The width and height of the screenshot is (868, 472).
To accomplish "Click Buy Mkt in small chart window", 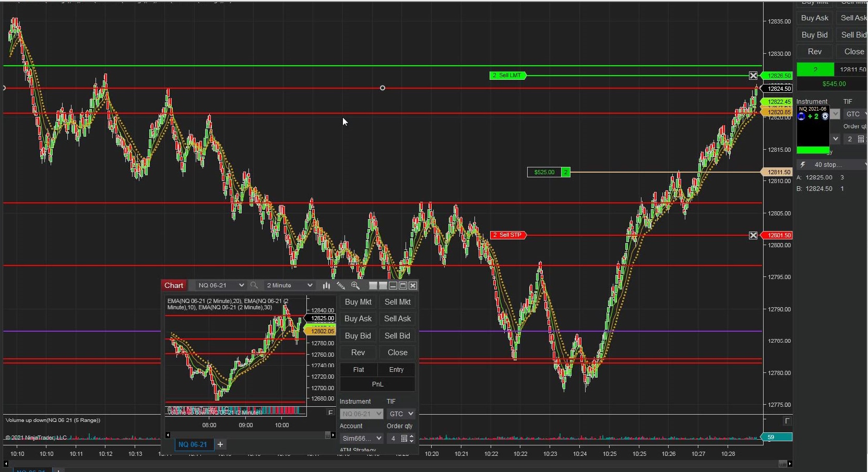I will coord(358,302).
